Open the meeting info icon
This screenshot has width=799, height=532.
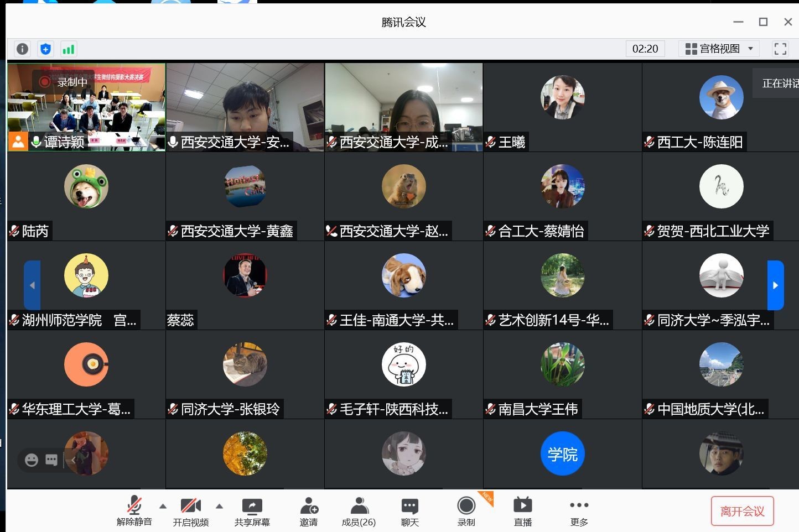[22, 49]
